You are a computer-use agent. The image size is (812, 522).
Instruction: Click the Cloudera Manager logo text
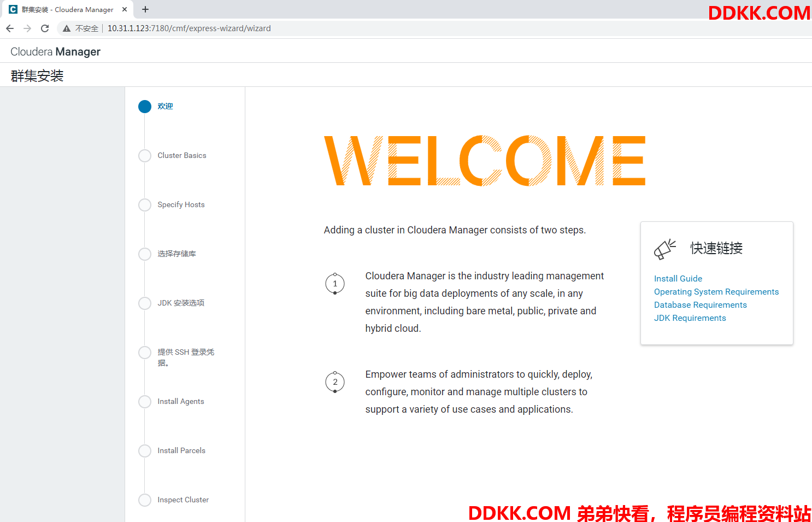56,52
